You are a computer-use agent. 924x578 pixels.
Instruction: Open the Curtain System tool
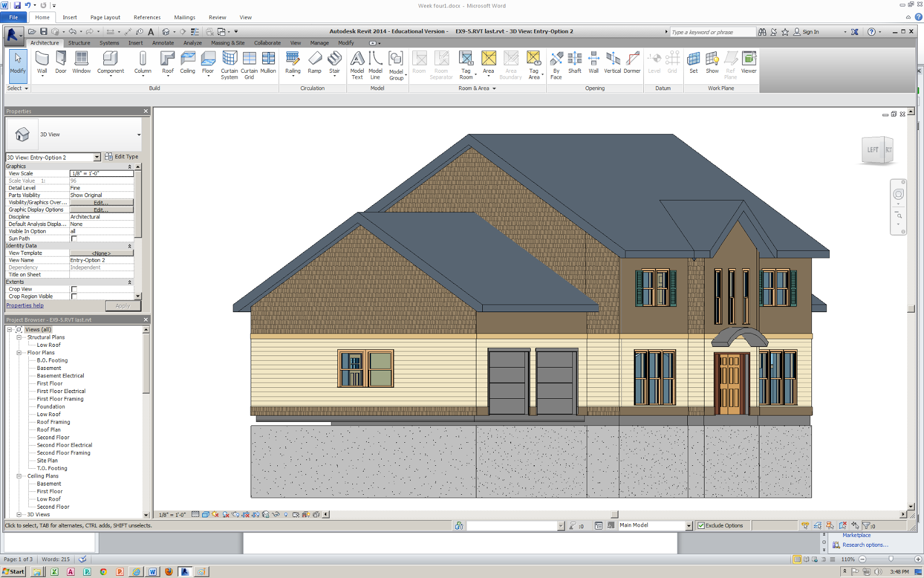229,64
